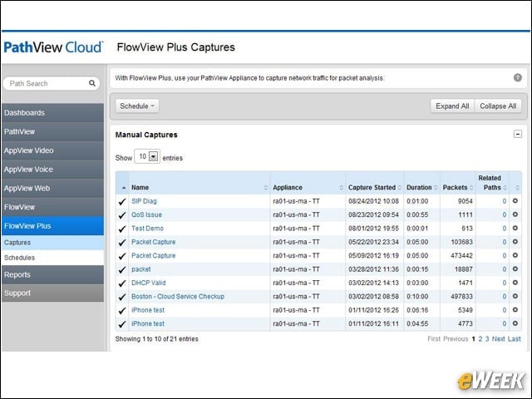
Task: Click the Showing 1 to 10 of 21 entries text
Action: (x=157, y=339)
